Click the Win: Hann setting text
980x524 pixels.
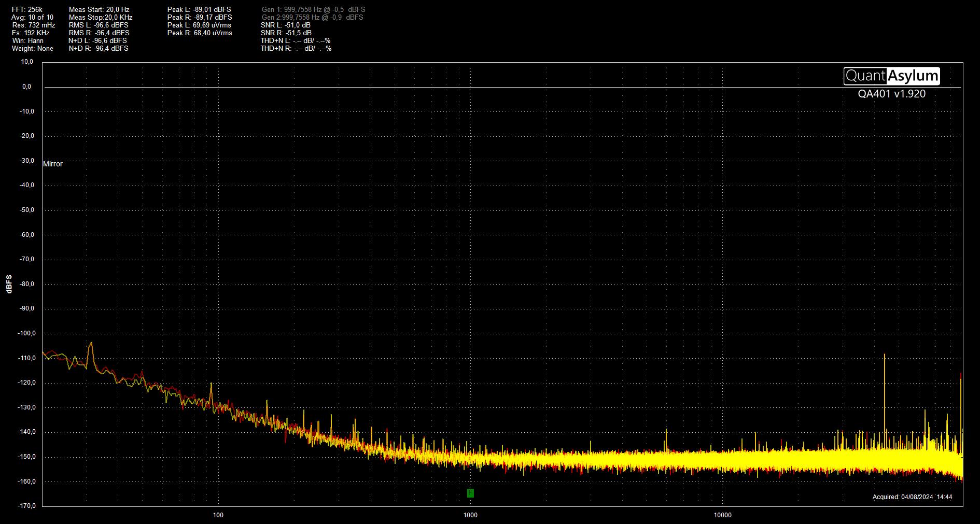(x=27, y=41)
